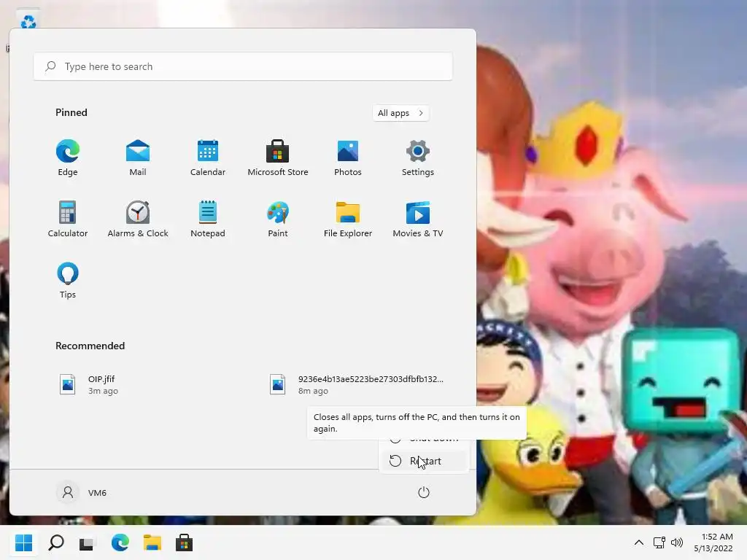The width and height of the screenshot is (747, 560).
Task: Launch Movies & TV
Action: click(x=418, y=219)
